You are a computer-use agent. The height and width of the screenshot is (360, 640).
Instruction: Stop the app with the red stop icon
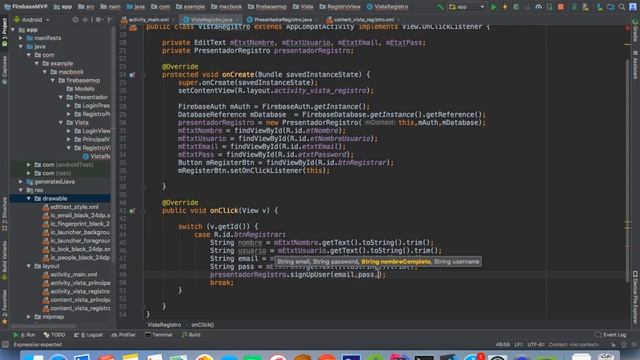pyautogui.click(x=561, y=7)
